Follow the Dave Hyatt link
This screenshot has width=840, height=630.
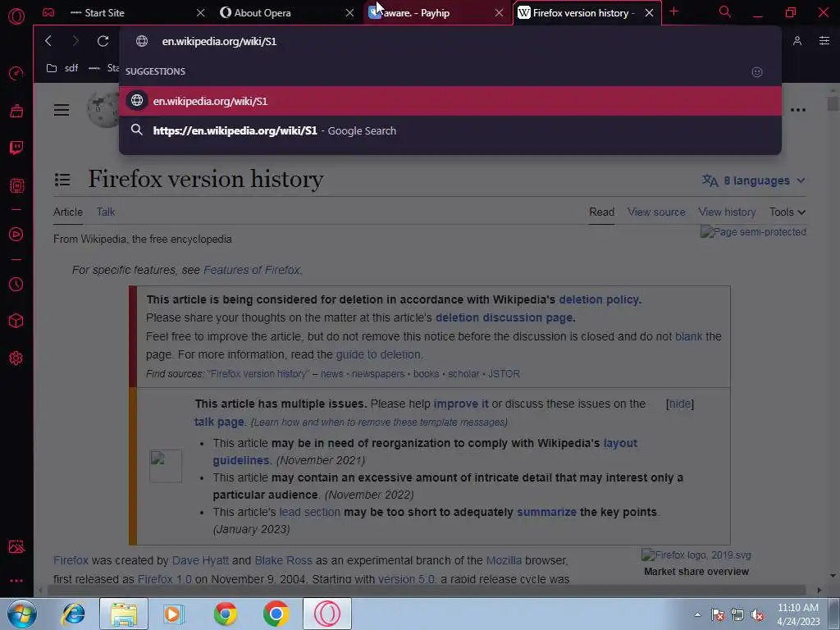point(200,560)
